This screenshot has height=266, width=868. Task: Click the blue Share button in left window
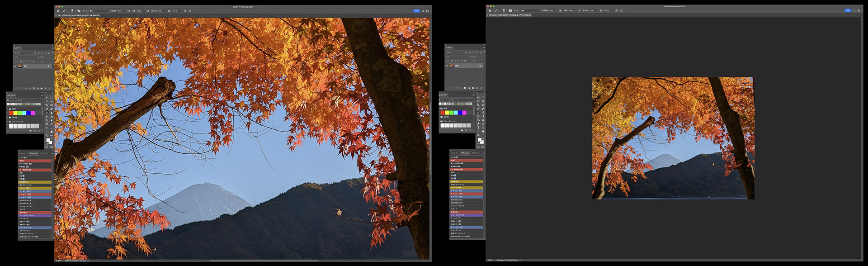[416, 11]
